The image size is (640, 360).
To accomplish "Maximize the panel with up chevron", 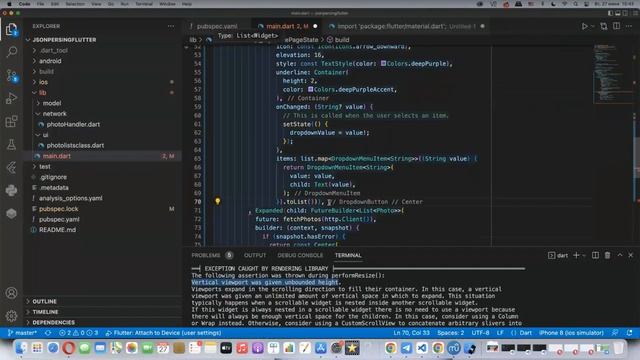I will click(x=620, y=255).
